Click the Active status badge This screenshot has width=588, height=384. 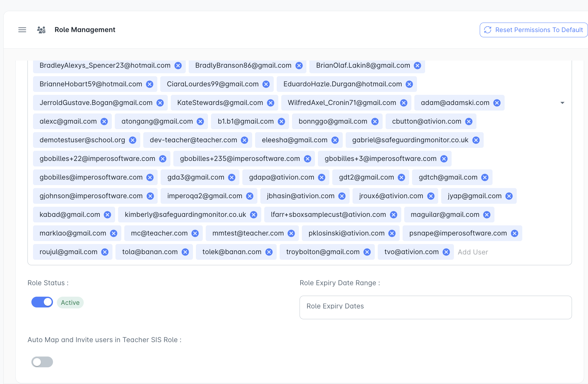tap(70, 303)
